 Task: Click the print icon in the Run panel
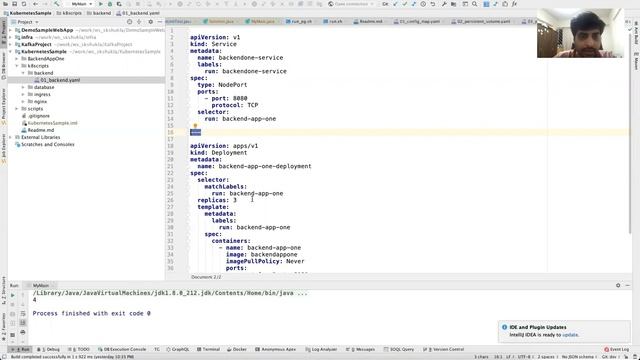(23, 332)
